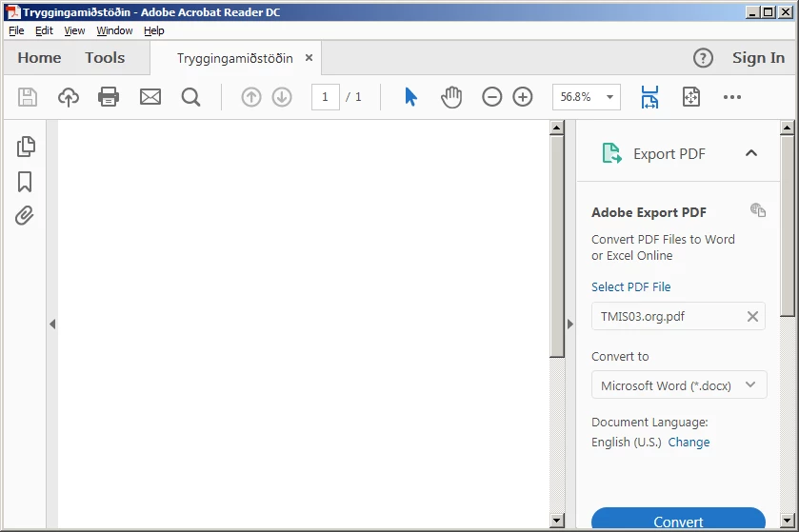Zoom in with the plus icon

click(x=523, y=97)
